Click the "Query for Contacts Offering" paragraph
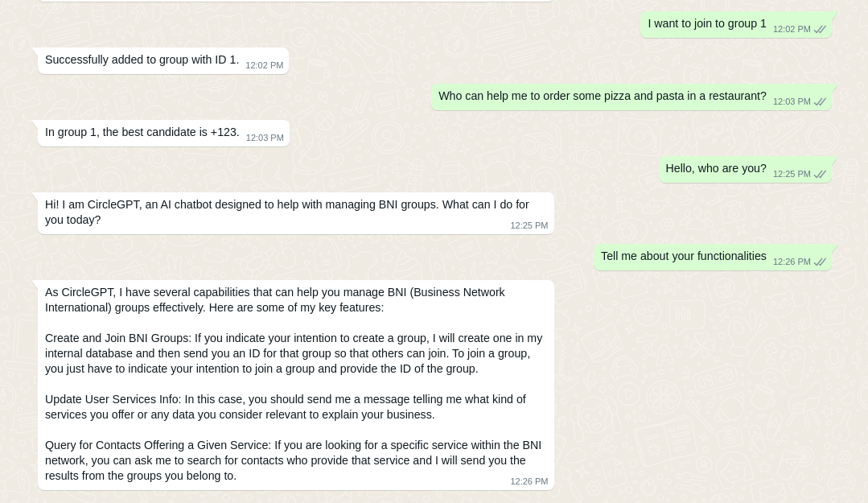 pos(293,460)
